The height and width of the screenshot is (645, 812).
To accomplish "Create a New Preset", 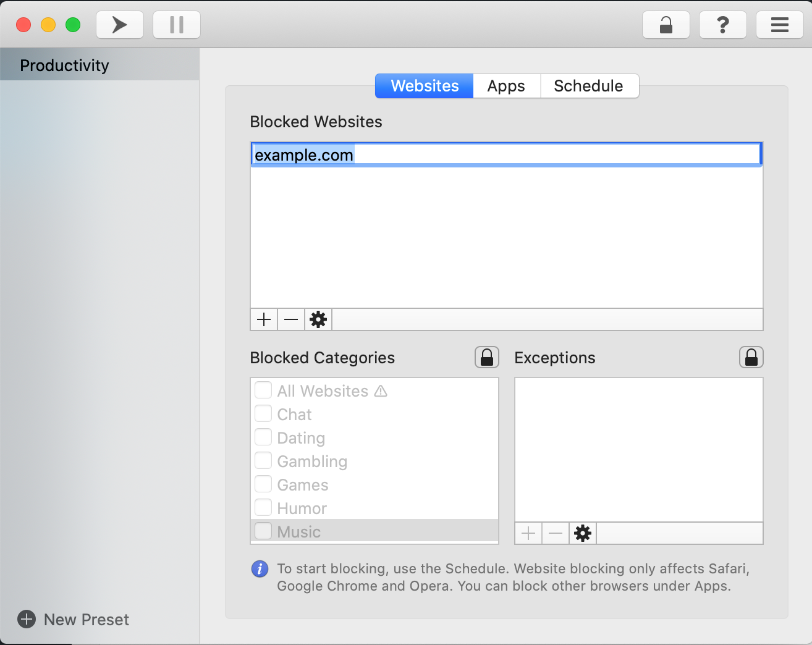I will click(72, 619).
